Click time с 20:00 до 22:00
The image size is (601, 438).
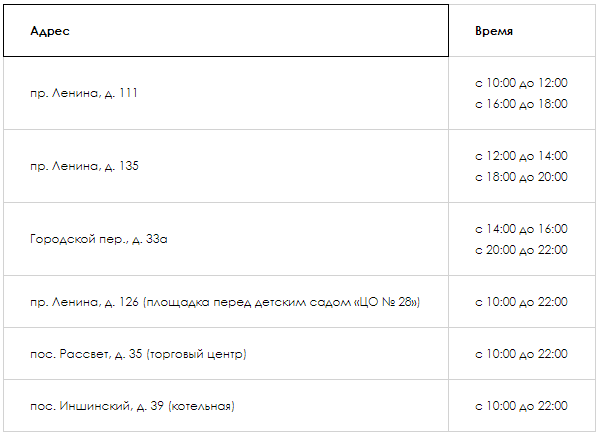click(x=521, y=250)
